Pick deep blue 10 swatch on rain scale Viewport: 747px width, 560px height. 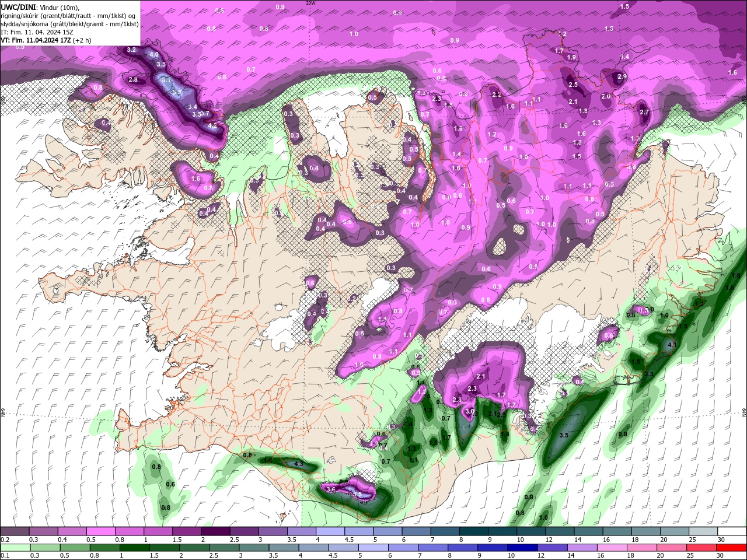coord(522,548)
